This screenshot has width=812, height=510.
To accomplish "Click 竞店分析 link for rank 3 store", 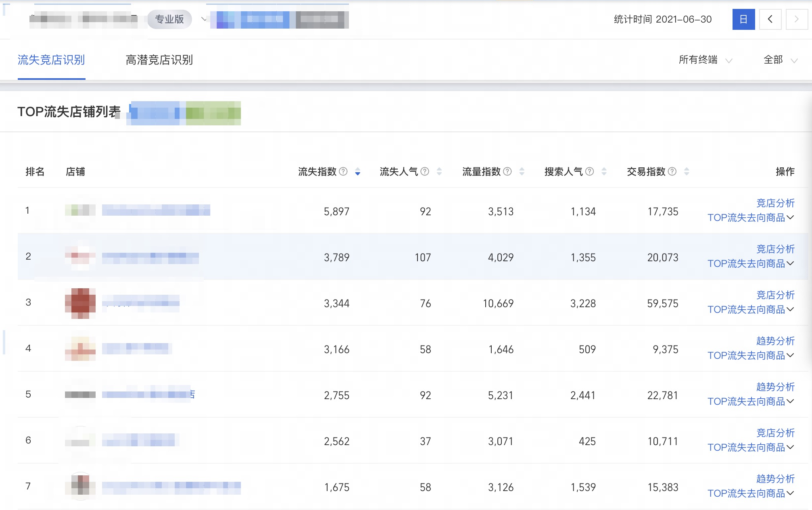I will (775, 295).
